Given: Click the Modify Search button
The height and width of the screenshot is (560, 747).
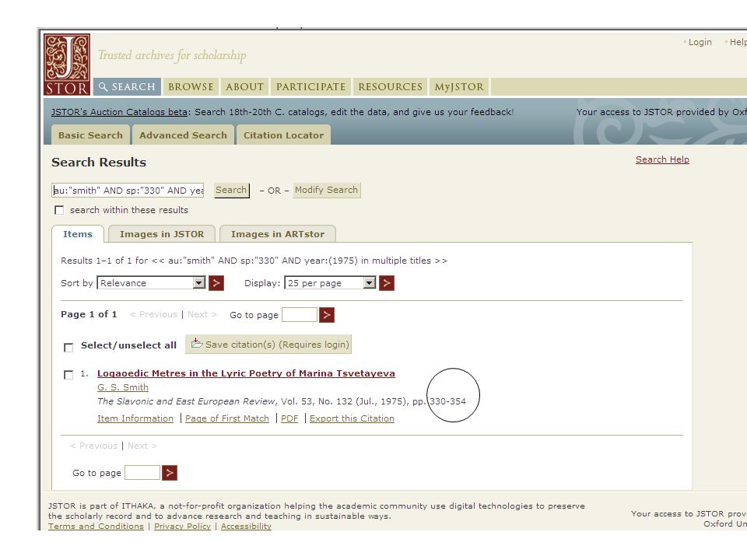Looking at the screenshot, I should pos(326,190).
